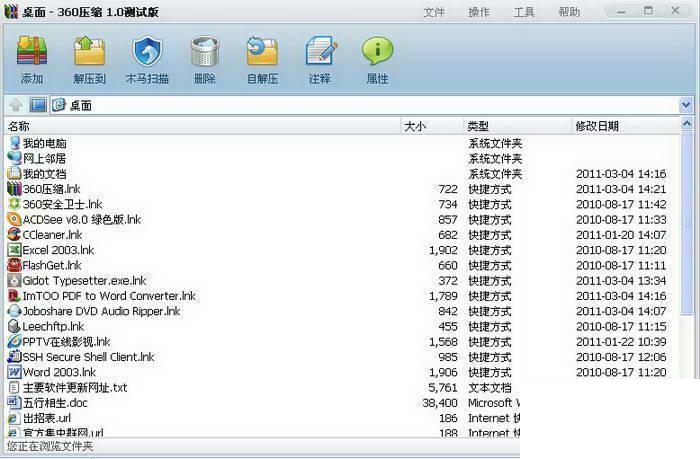Sort by 类型 column header

coord(518,126)
